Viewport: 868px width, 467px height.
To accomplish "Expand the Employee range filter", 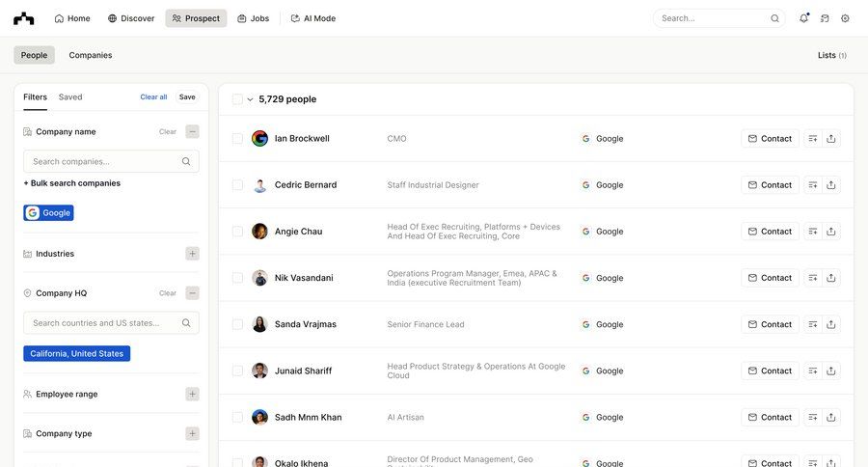I will point(192,394).
